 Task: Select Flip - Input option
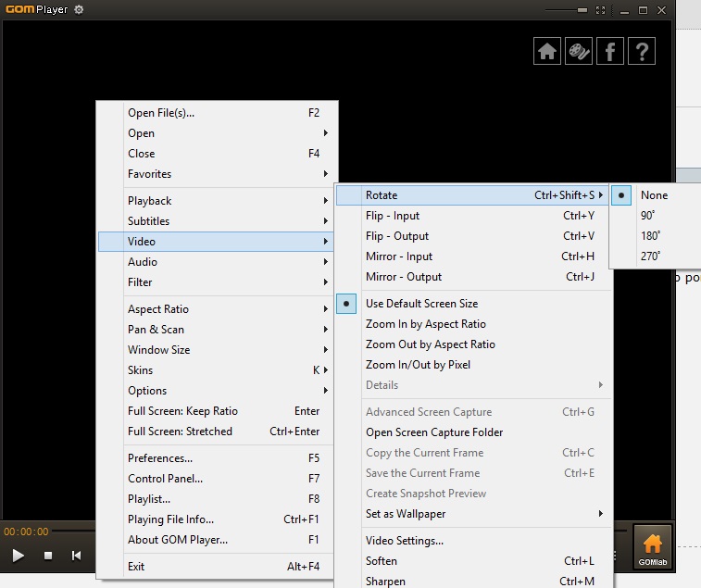tap(473, 216)
